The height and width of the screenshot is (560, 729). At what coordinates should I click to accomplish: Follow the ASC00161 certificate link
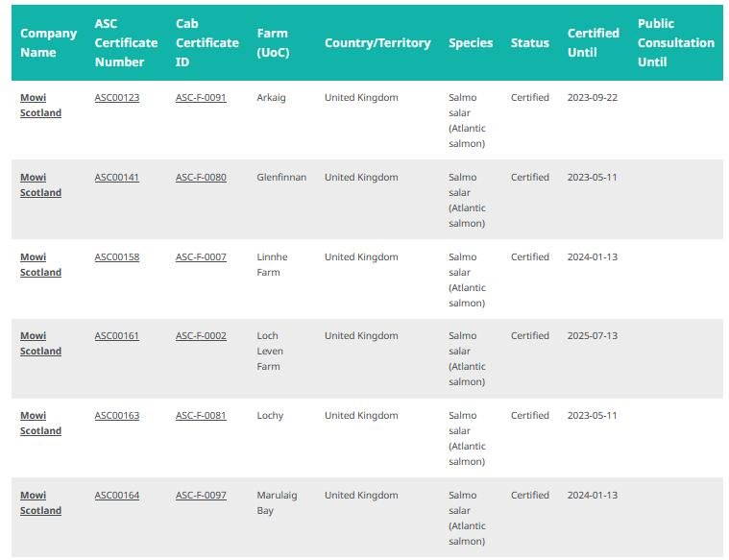click(116, 335)
